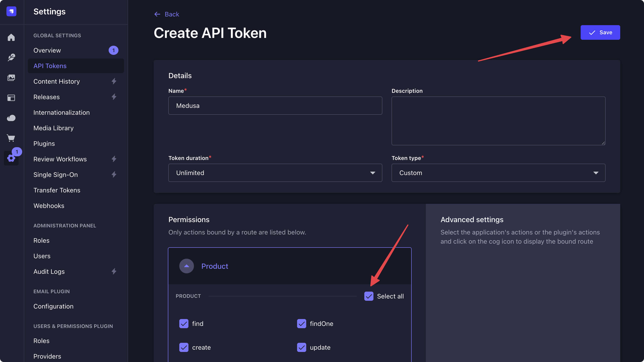This screenshot has width=644, height=362.
Task: Open the Token type dropdown
Action: point(498,173)
